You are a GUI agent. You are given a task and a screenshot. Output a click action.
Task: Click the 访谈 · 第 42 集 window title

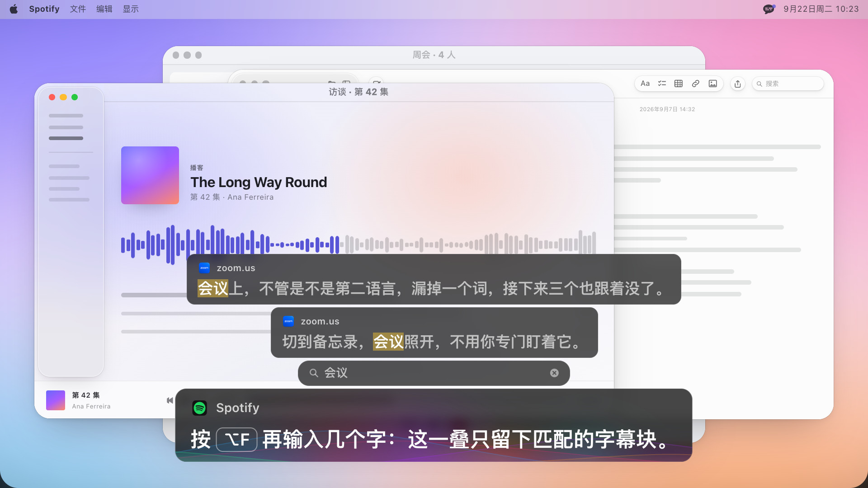(359, 92)
